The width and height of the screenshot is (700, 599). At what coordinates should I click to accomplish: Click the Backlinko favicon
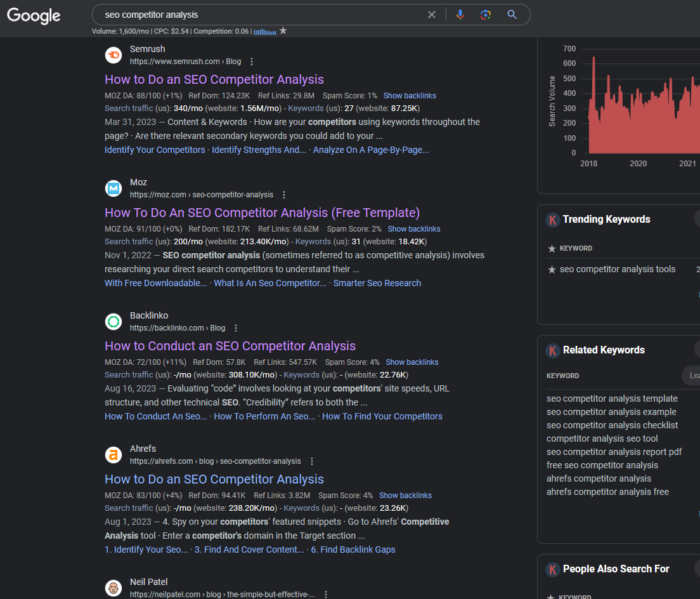point(113,321)
